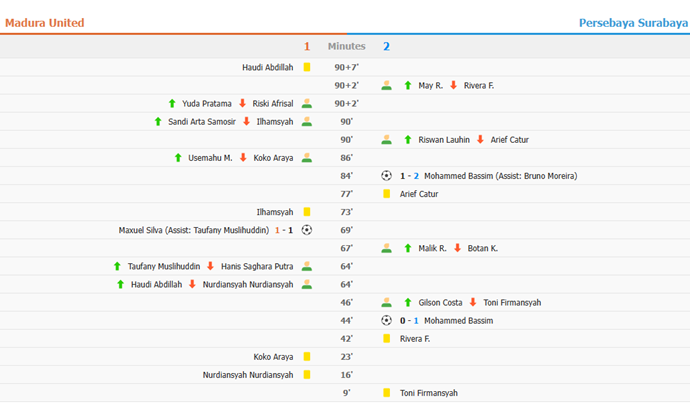Click player name 'Yuda Pratama'
The width and height of the screenshot is (690, 404).
pyautogui.click(x=207, y=103)
